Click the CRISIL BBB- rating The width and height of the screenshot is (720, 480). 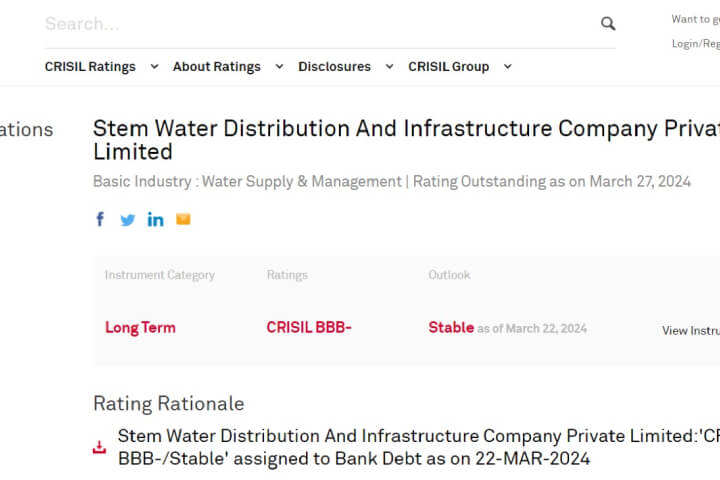point(309,328)
